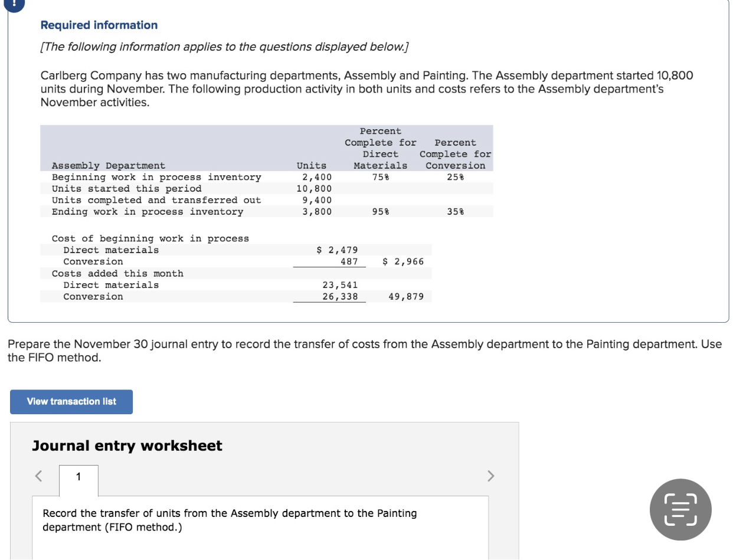Image resolution: width=733 pixels, height=560 pixels.
Task: Click beginning work in process units 2,400
Action: point(317,177)
